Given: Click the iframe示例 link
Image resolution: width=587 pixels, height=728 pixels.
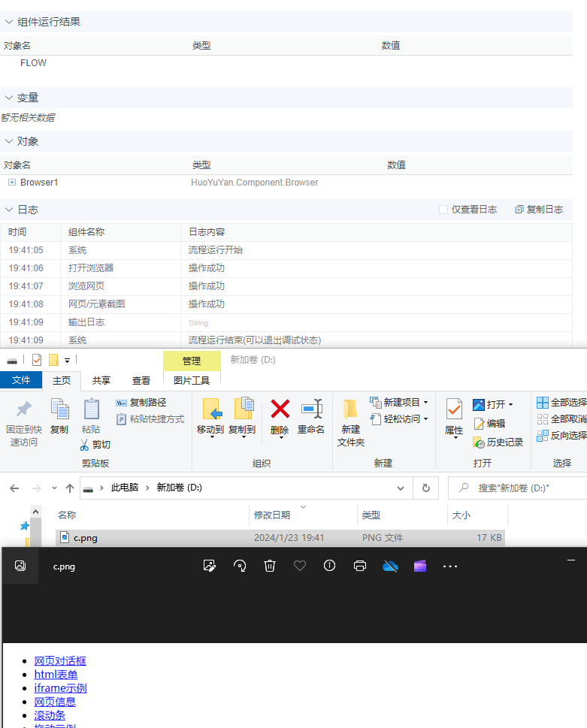Looking at the screenshot, I should (60, 688).
